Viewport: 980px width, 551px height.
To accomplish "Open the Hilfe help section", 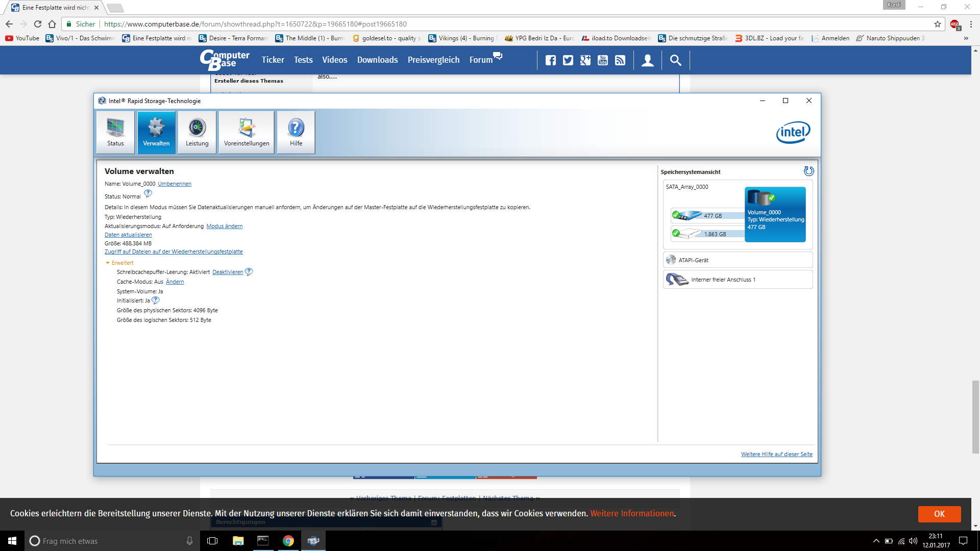I will click(x=296, y=132).
